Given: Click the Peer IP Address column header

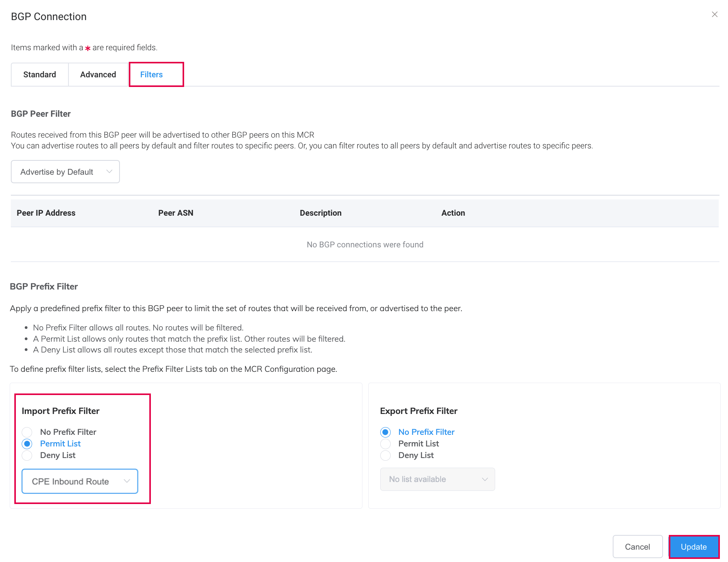Looking at the screenshot, I should pos(46,213).
